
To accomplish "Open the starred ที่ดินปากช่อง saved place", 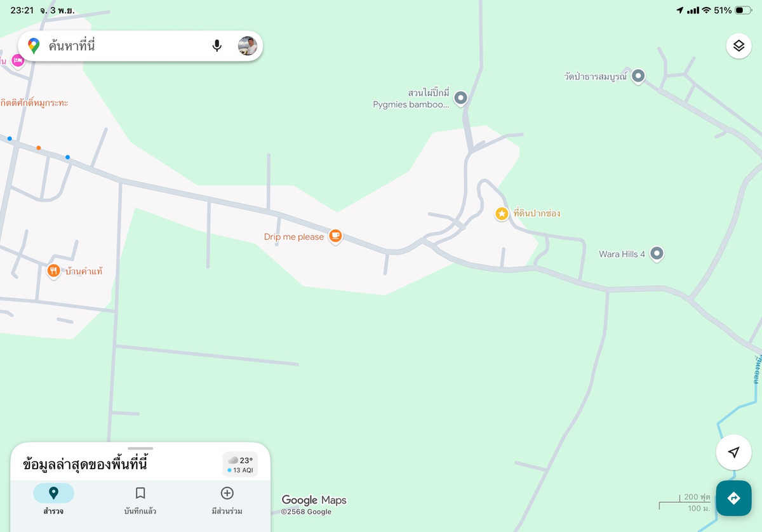I will (x=502, y=214).
